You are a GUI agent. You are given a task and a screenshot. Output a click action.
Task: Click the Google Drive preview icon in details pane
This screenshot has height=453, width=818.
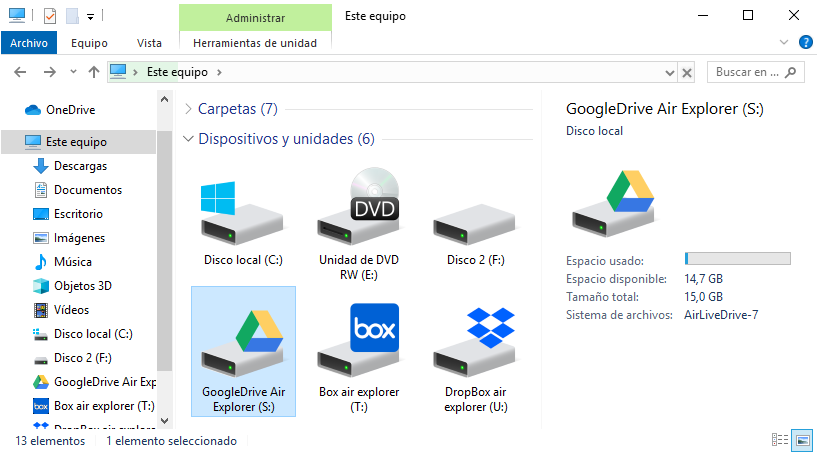click(x=614, y=205)
